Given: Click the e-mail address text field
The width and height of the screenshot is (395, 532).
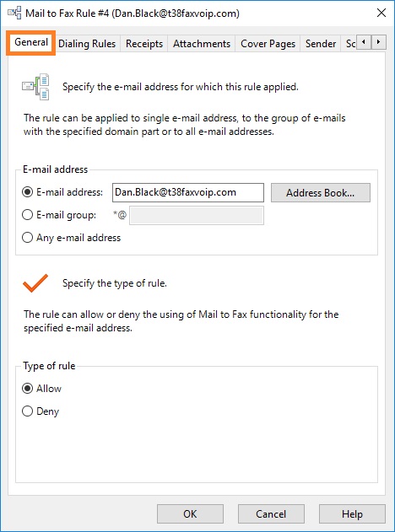Looking at the screenshot, I should coord(188,192).
